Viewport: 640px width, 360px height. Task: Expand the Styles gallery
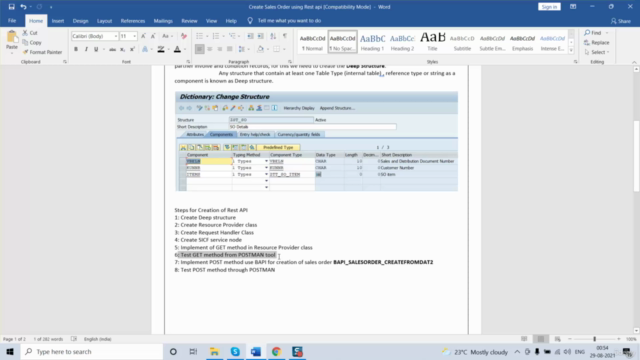[x=571, y=51]
